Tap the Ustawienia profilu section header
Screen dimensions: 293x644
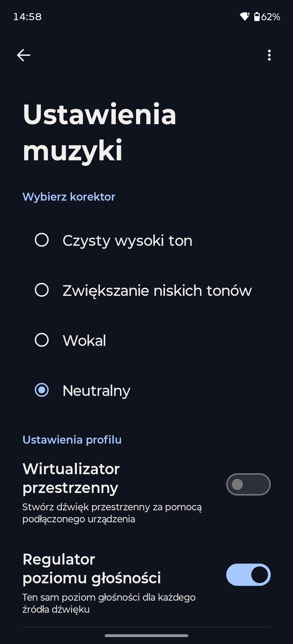(x=72, y=440)
